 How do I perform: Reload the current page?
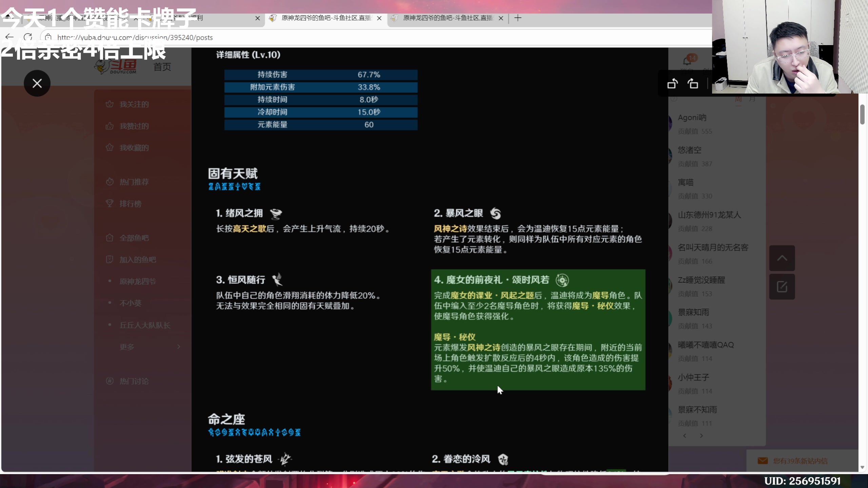28,37
